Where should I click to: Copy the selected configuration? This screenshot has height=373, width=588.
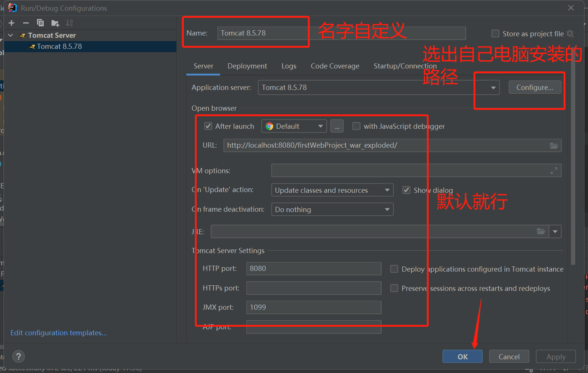(x=40, y=23)
